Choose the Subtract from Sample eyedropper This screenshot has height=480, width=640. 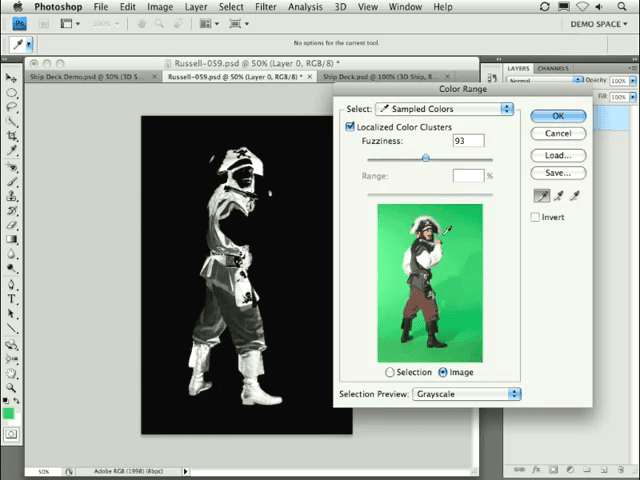[x=575, y=196]
